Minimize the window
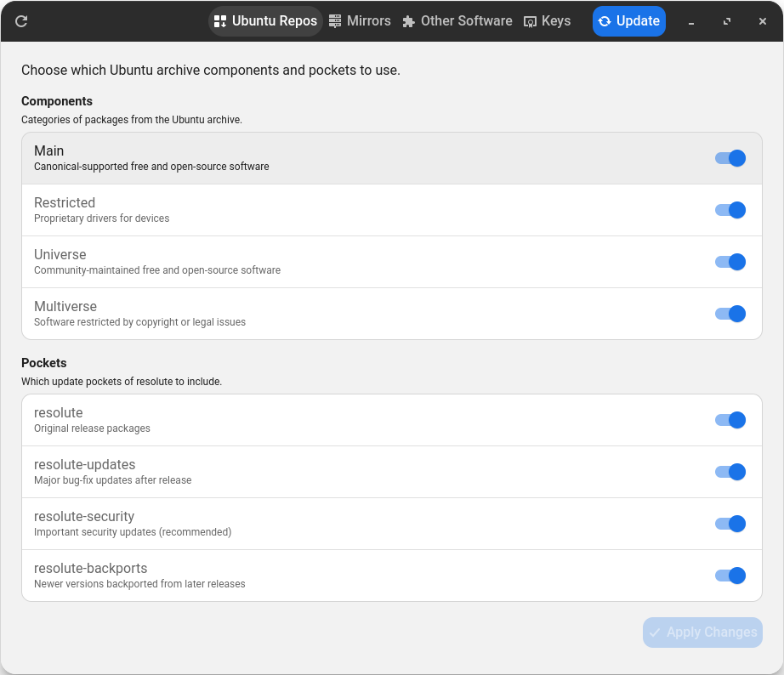Screen dimensions: 784x675 691,21
